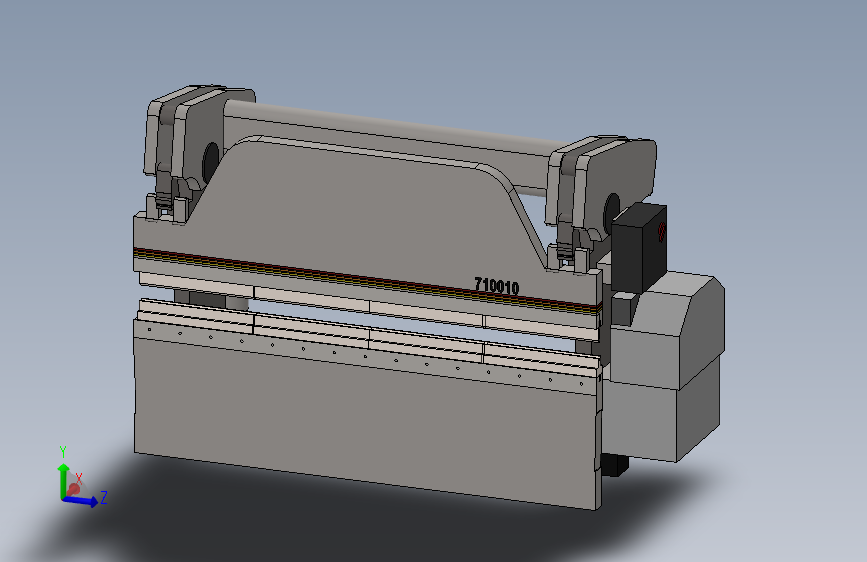Select the 710010 label on the ram
867x562 pixels.
point(497,286)
